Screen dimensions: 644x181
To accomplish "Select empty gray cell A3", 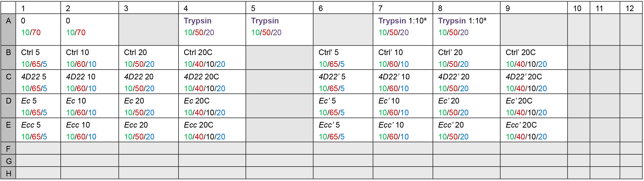I will click(149, 30).
